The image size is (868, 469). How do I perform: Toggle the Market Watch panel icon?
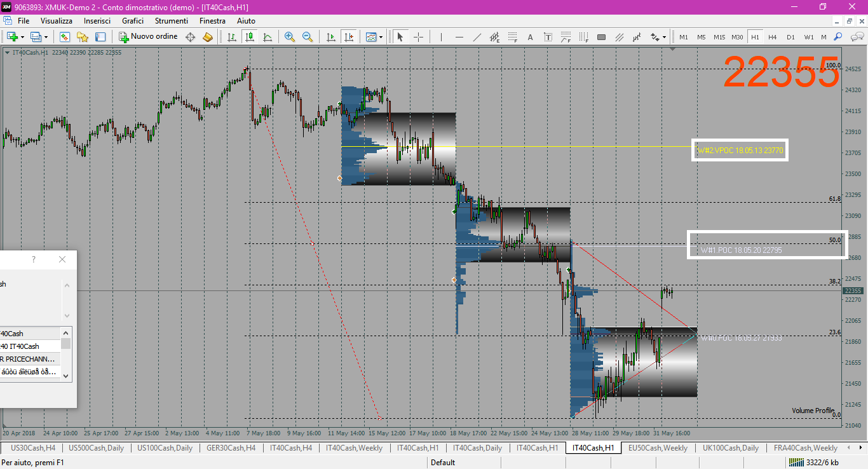65,37
